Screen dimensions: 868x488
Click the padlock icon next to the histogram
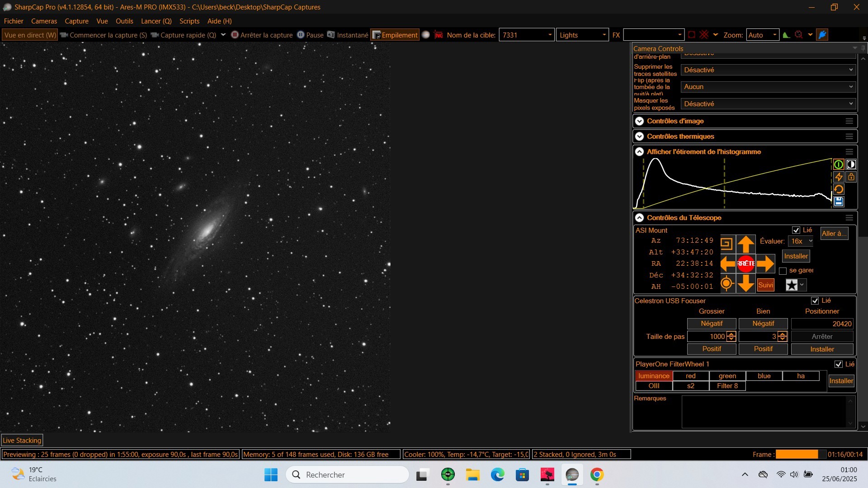point(851,177)
